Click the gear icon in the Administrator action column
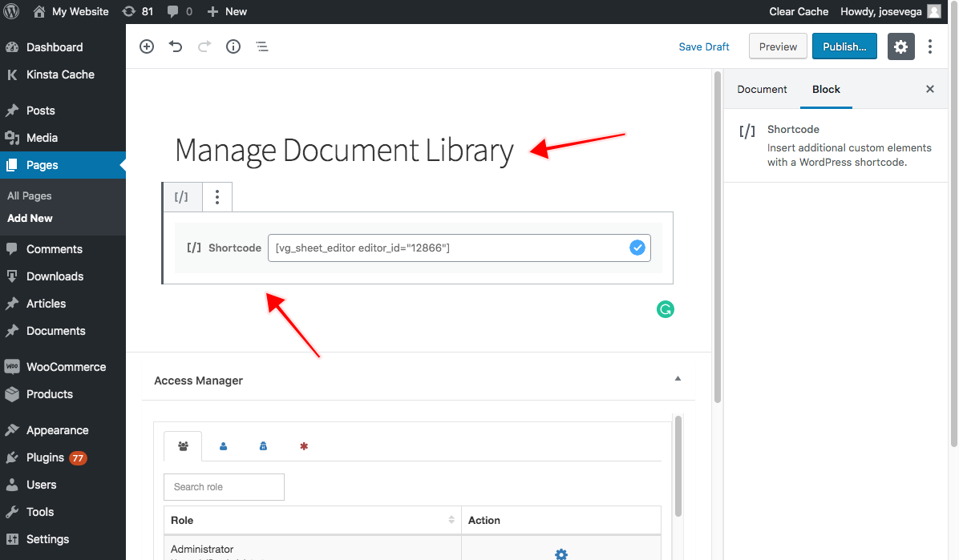The image size is (959, 560). (560, 554)
